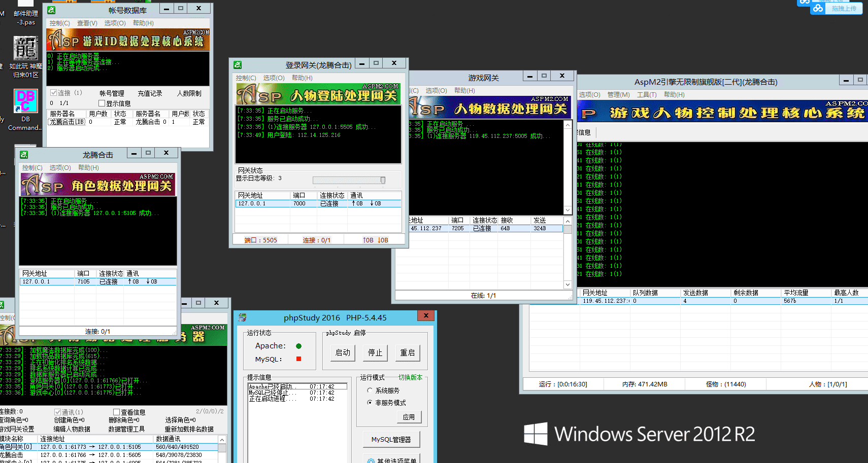The height and width of the screenshot is (463, 868).
Task: Click 重启 in phpStudy
Action: [x=408, y=352]
